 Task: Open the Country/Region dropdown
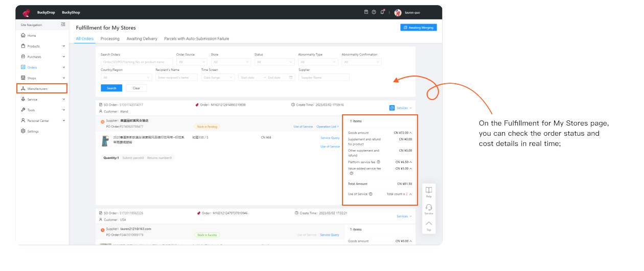(127, 77)
